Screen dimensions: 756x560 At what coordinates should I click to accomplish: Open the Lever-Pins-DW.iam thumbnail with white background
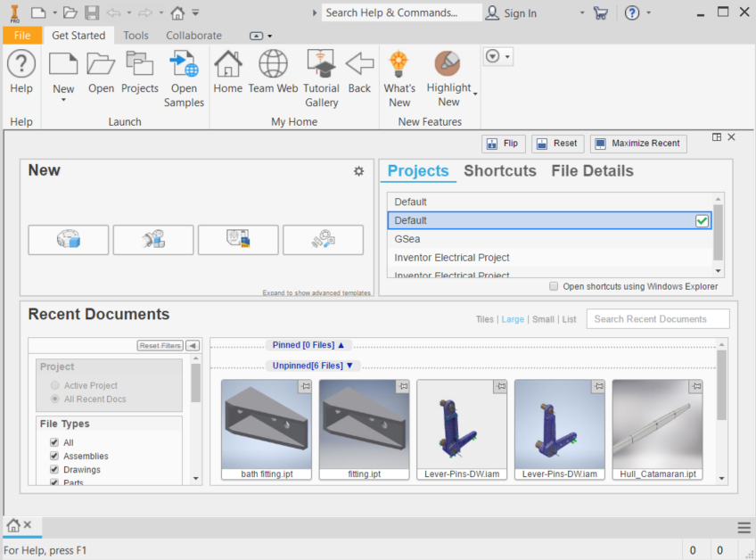coord(462,429)
